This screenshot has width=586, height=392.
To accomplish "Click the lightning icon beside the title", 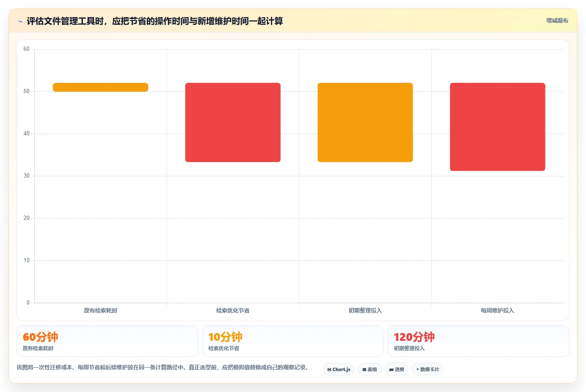I will click(20, 21).
